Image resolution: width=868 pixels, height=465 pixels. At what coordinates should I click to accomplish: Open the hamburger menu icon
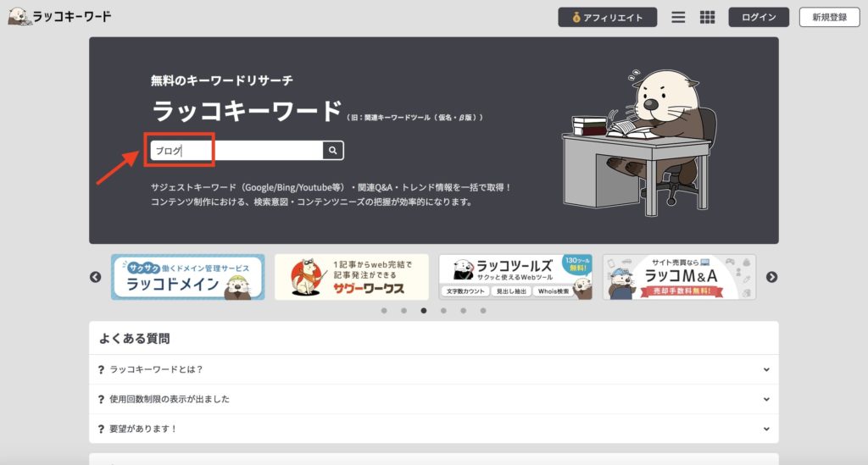pyautogui.click(x=678, y=18)
